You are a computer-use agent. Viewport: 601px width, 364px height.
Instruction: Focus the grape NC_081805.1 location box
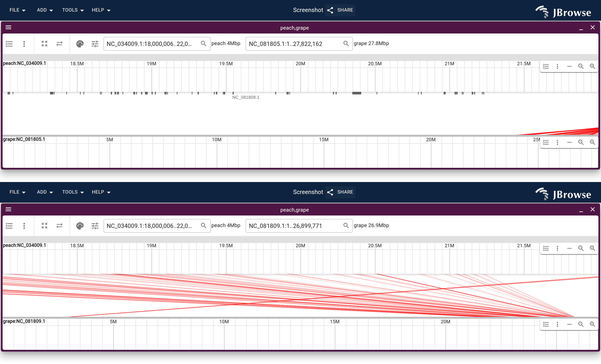[x=299, y=44]
